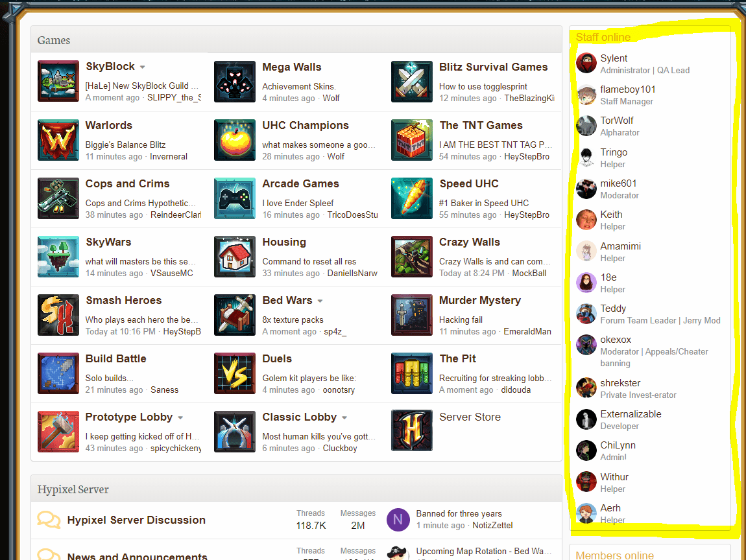746x560 pixels.
Task: Open thread '8x texture packs'
Action: (x=293, y=320)
